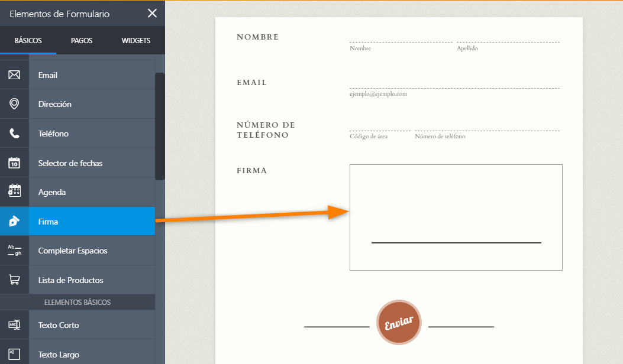Select the Lista de Productos cart icon
Image resolution: width=623 pixels, height=364 pixels.
[x=14, y=280]
